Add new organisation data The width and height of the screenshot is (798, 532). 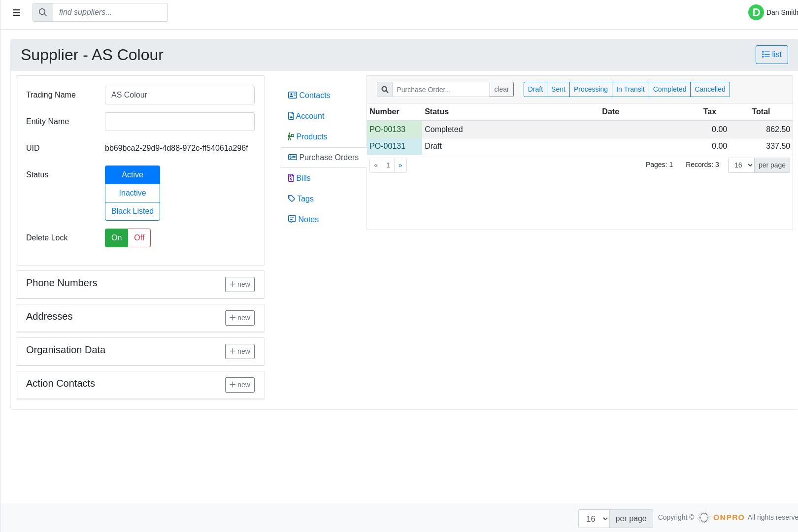(x=240, y=351)
